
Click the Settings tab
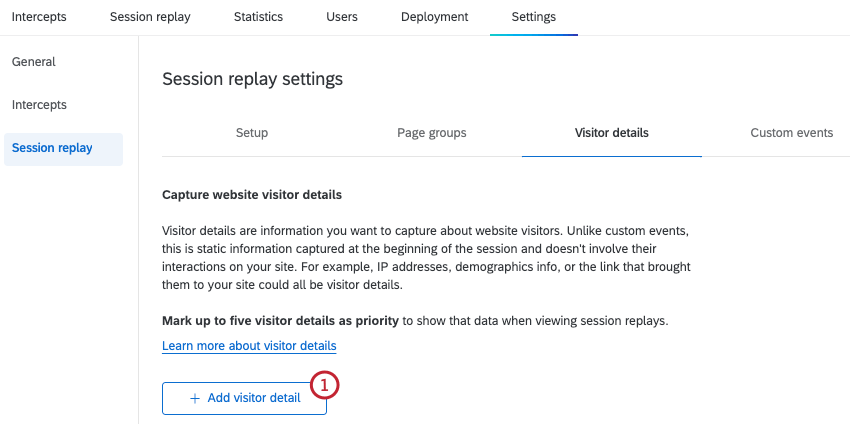[x=534, y=17]
